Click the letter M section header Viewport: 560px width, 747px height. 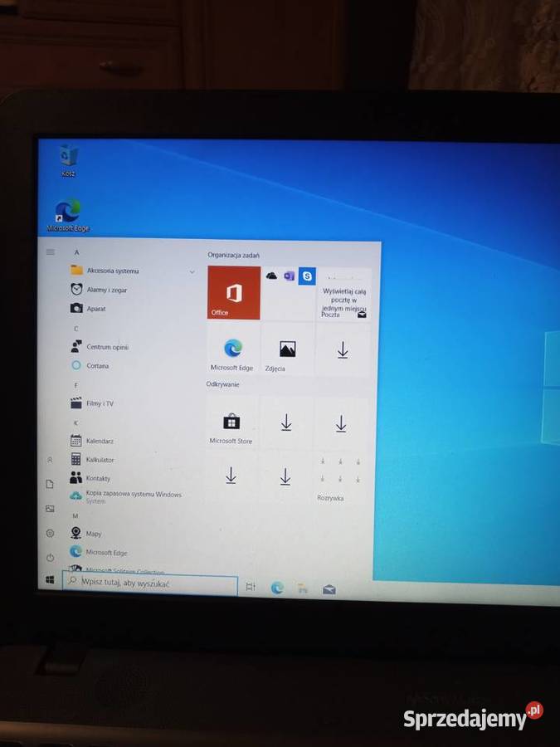tap(75, 516)
